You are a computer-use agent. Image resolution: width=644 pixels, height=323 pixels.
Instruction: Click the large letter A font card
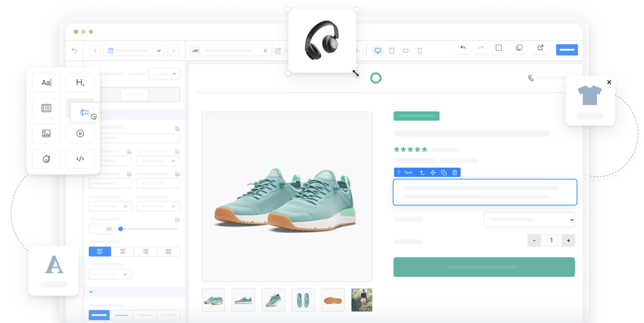pos(54,271)
